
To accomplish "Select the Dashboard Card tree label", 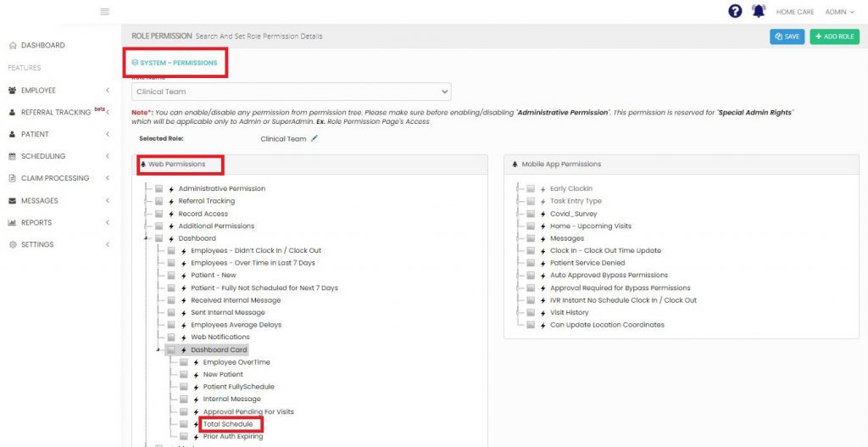I will click(x=220, y=350).
